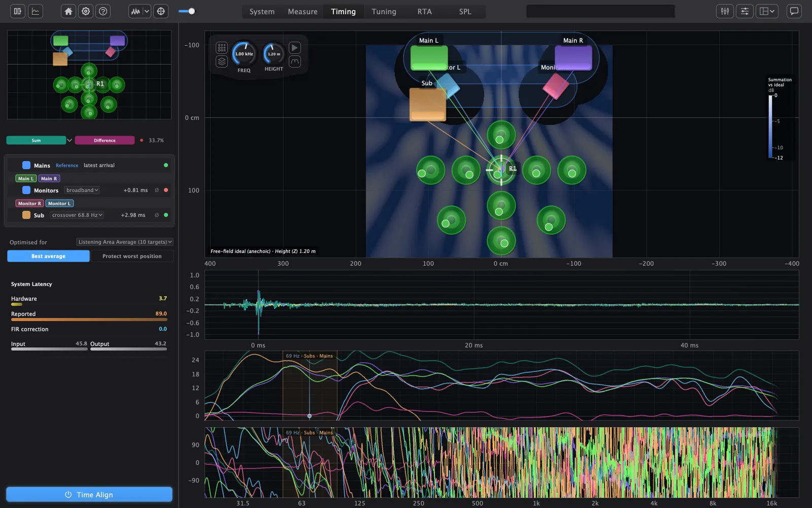Click the curve icon below play
The height and width of the screenshot is (508, 812).
pos(295,61)
